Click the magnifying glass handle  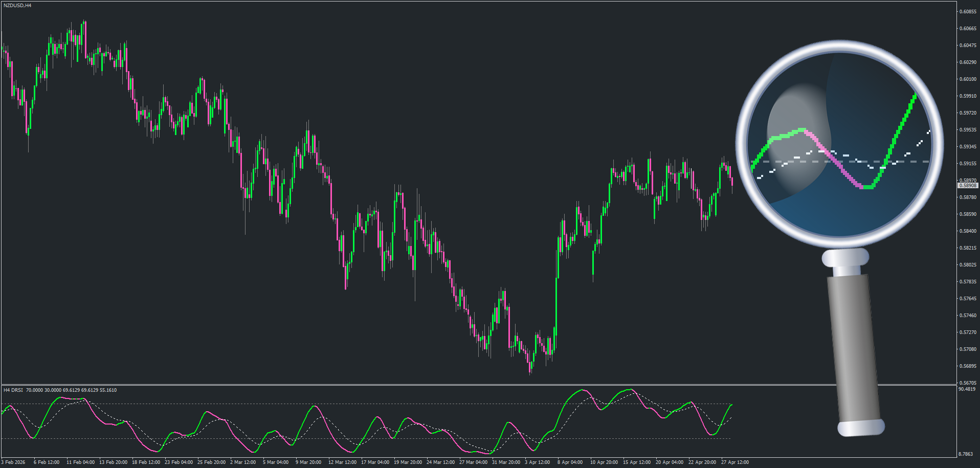(853, 343)
